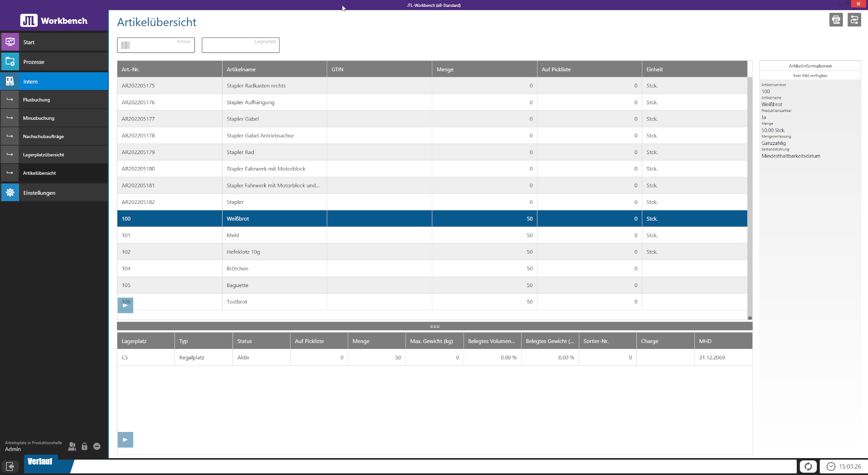Click into the Lagerplatz filter field

tap(240, 45)
